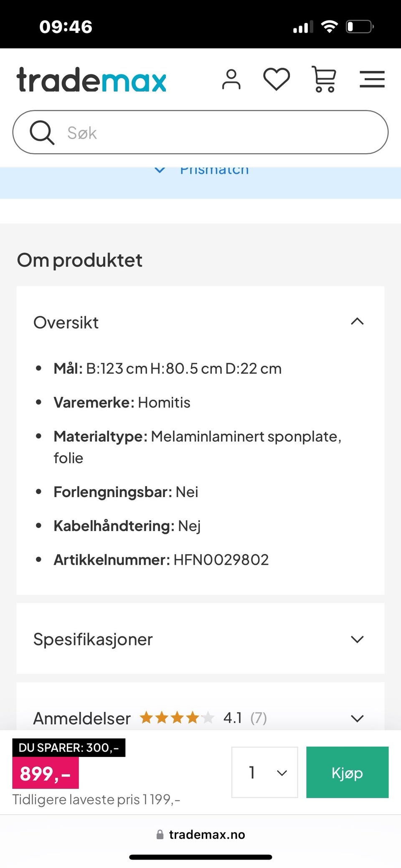The width and height of the screenshot is (401, 868).
Task: Open the shopping cart
Action: (324, 79)
